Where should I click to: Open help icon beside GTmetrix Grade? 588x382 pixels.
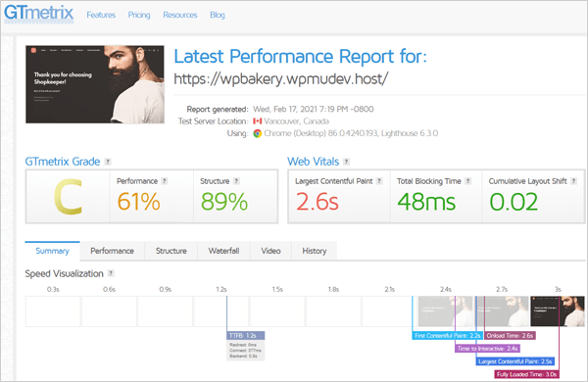point(108,162)
